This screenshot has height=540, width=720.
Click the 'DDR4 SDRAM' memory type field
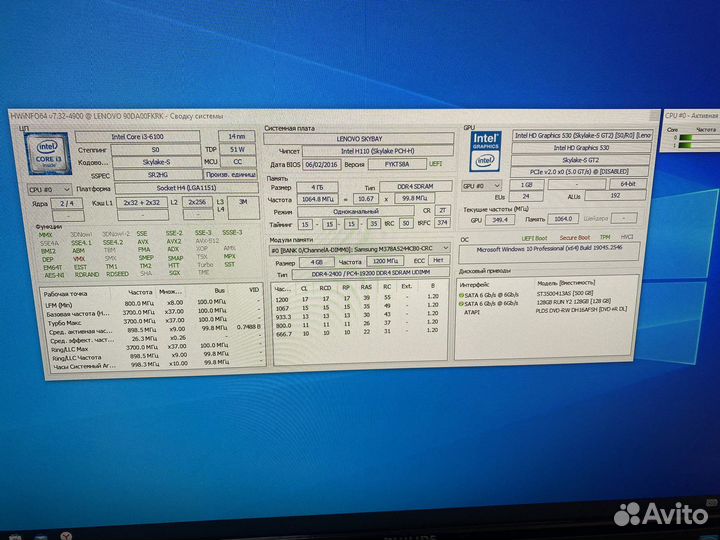[415, 186]
